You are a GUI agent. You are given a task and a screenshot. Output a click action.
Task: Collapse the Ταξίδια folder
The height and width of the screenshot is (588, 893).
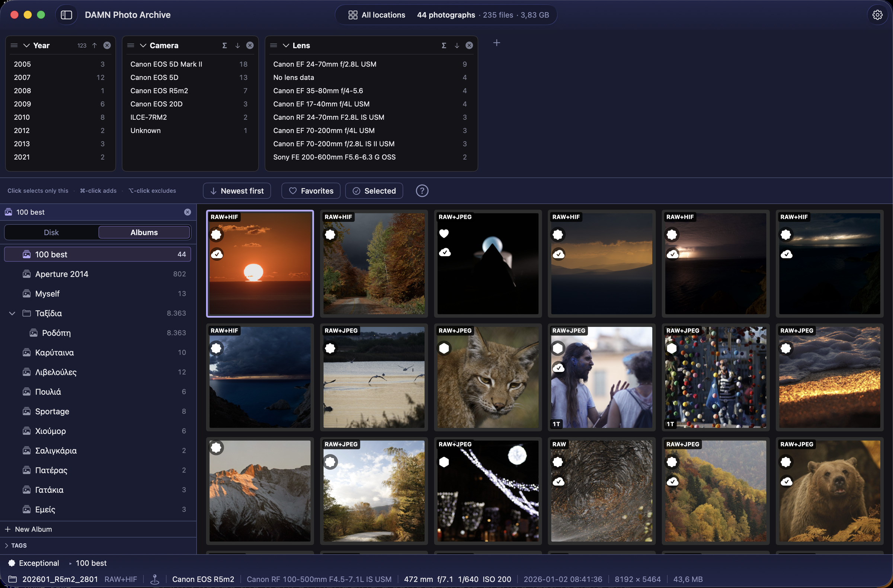point(12,314)
